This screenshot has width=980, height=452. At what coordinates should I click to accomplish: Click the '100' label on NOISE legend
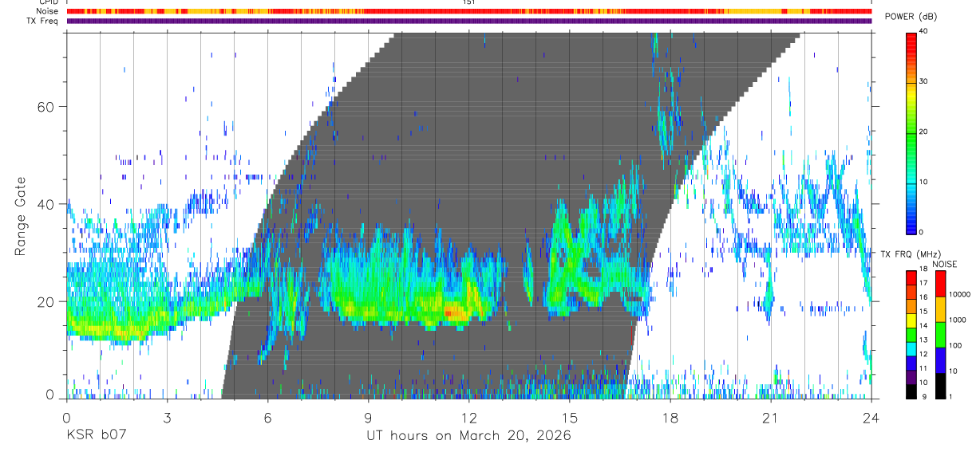pos(955,345)
